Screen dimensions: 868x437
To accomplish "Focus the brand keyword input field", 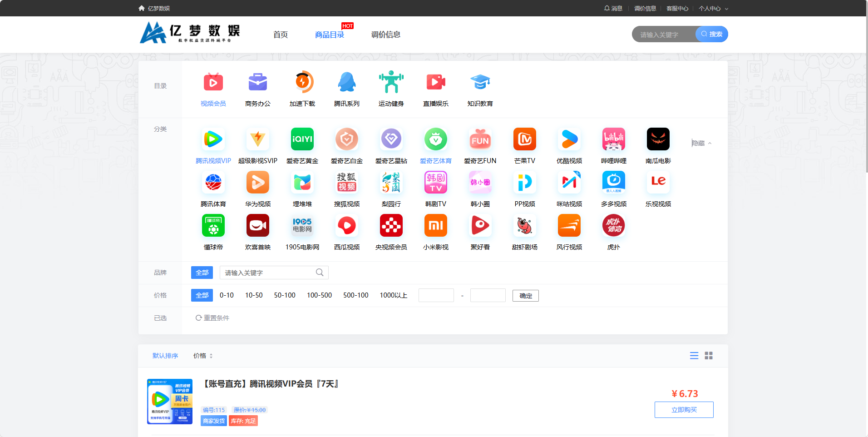I will [x=274, y=273].
